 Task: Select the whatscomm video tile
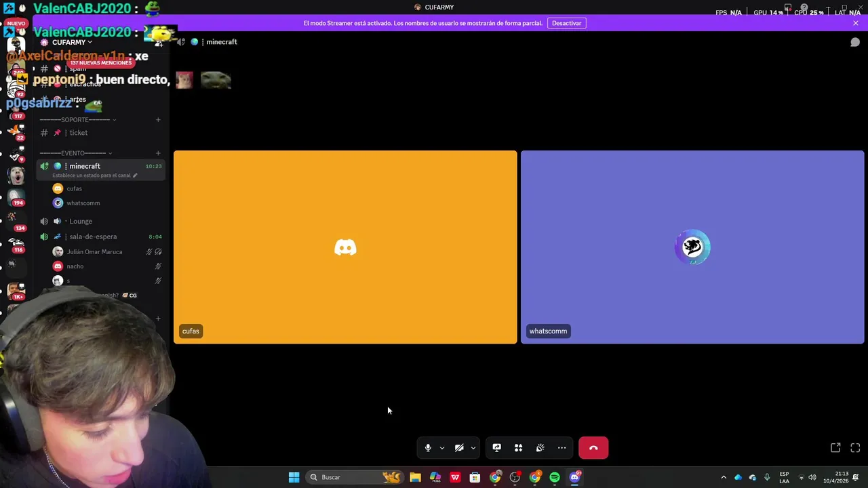click(692, 247)
